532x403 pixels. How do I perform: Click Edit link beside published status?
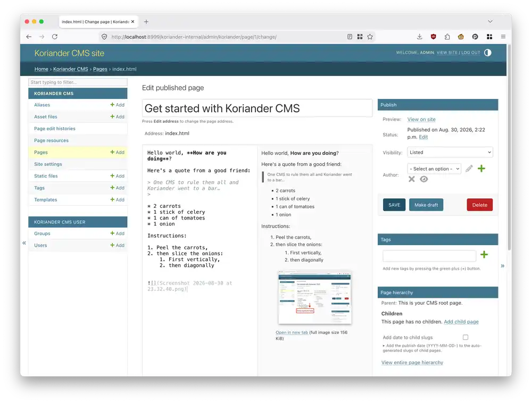coord(423,137)
